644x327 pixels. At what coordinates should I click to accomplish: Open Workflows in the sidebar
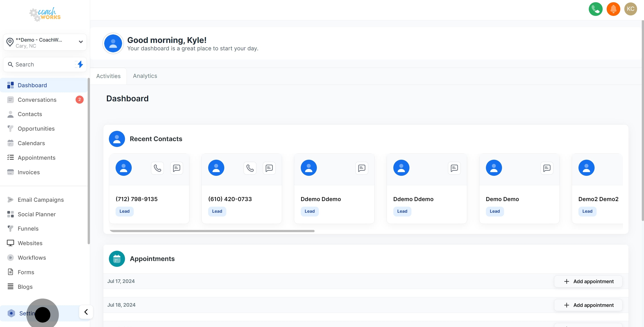tap(32, 257)
